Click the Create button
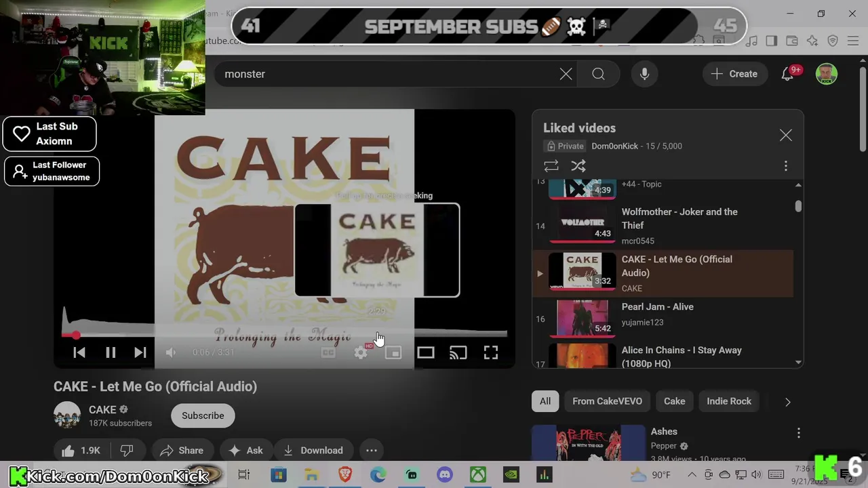The height and width of the screenshot is (488, 868). pyautogui.click(x=734, y=74)
